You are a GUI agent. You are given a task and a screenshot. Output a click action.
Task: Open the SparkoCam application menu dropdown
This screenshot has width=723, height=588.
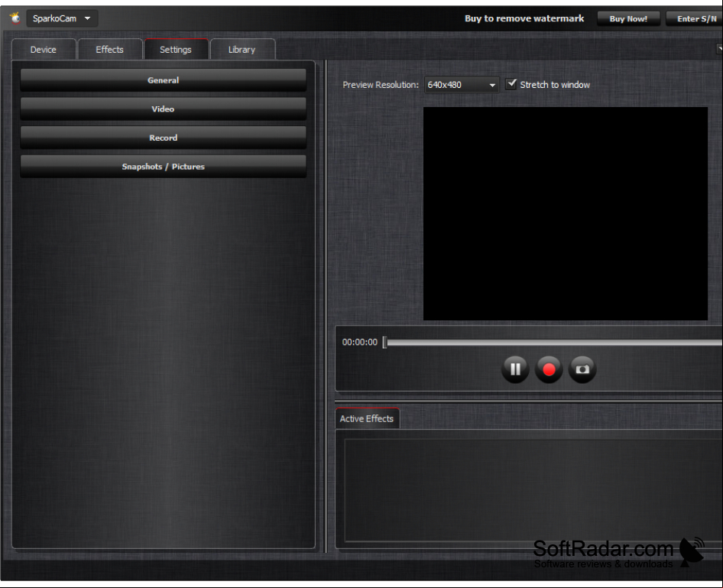(62, 18)
